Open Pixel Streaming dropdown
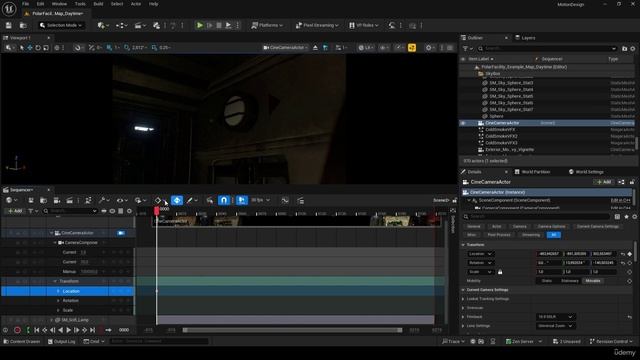 tap(317, 25)
